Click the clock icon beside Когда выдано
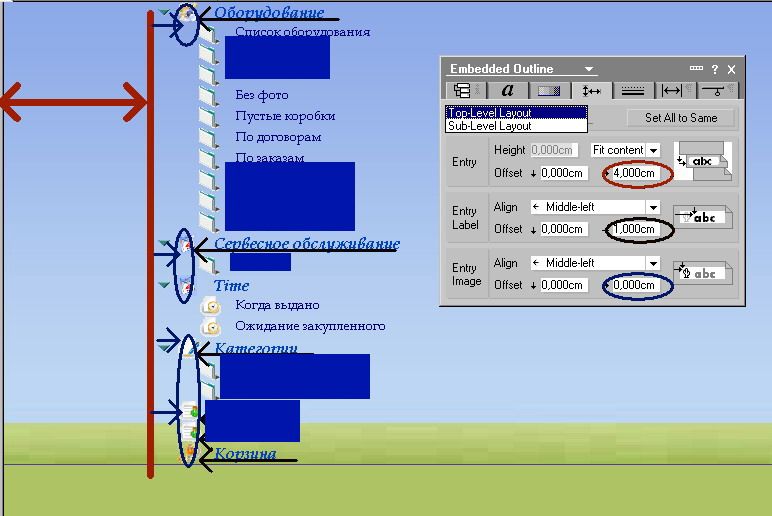Screen dimensions: 772x516 (211, 305)
